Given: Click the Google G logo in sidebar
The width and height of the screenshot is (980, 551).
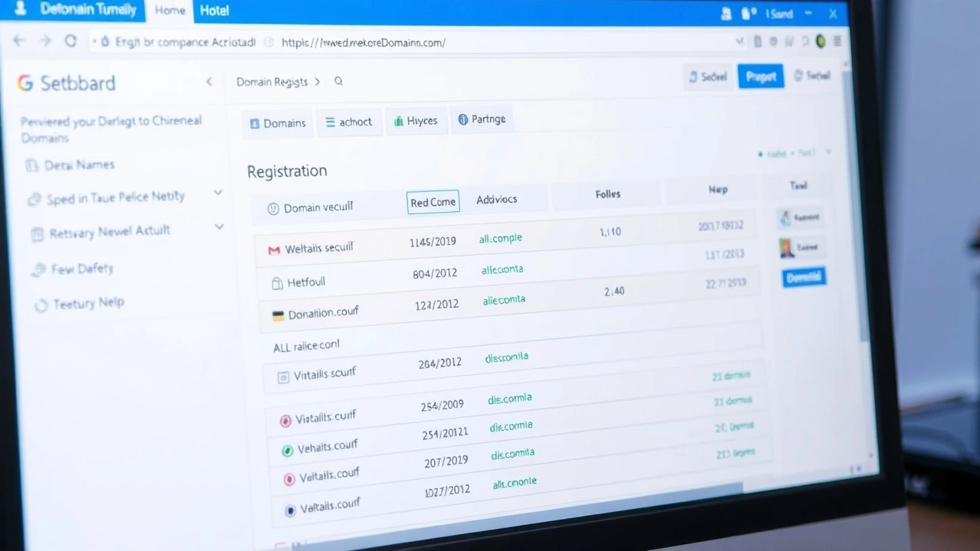Looking at the screenshot, I should [25, 83].
